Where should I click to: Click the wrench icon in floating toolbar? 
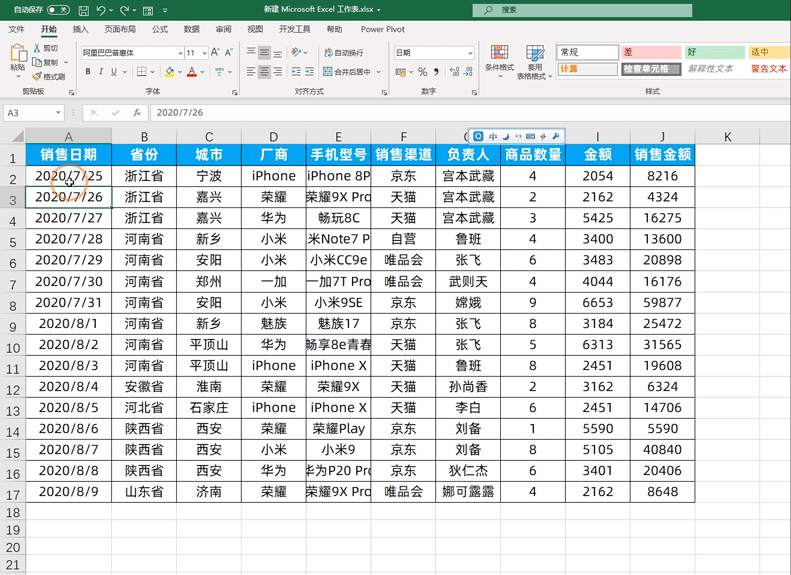(556, 136)
